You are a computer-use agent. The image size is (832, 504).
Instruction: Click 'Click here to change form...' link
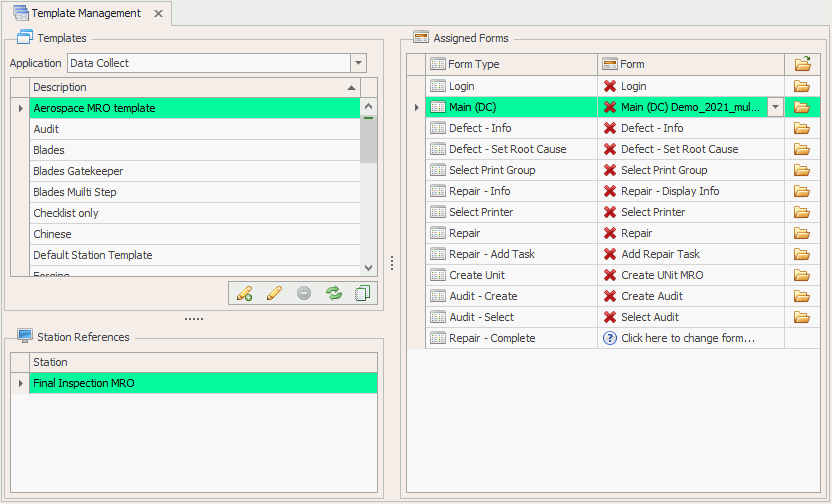point(687,338)
